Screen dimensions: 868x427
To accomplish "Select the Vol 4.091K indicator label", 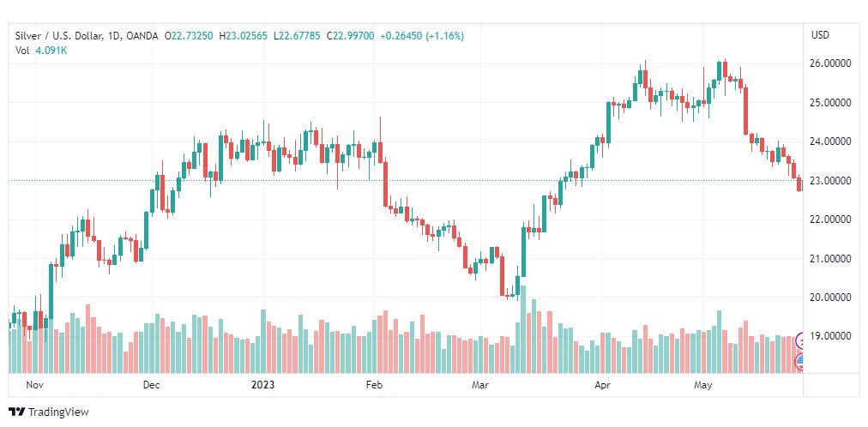I will (x=41, y=51).
